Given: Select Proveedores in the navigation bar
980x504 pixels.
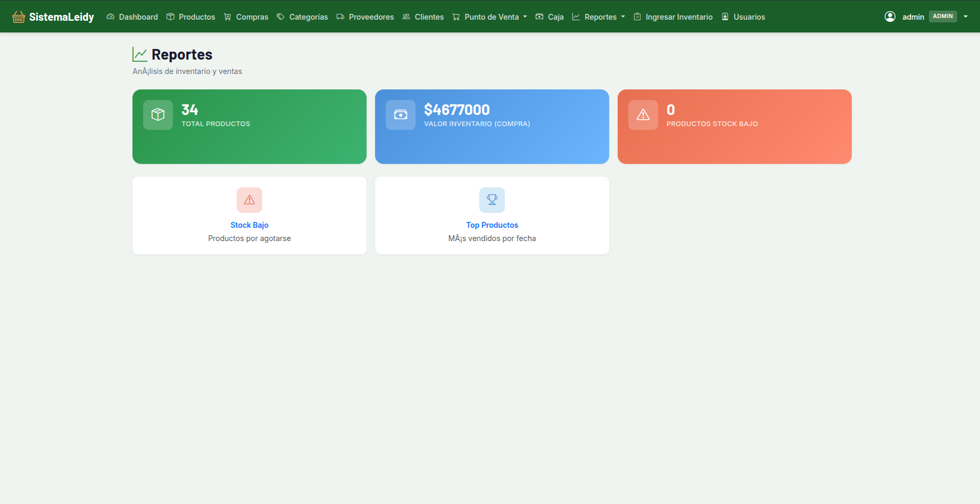Looking at the screenshot, I should (x=366, y=17).
